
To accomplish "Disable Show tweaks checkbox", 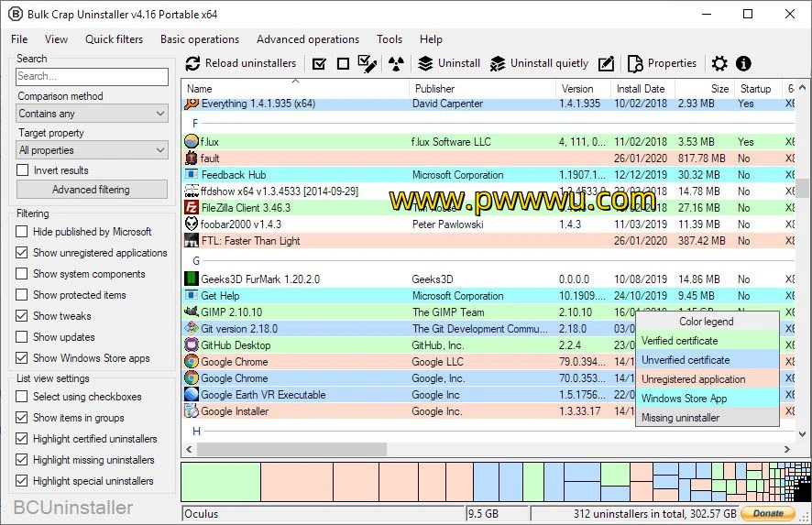I will click(22, 316).
